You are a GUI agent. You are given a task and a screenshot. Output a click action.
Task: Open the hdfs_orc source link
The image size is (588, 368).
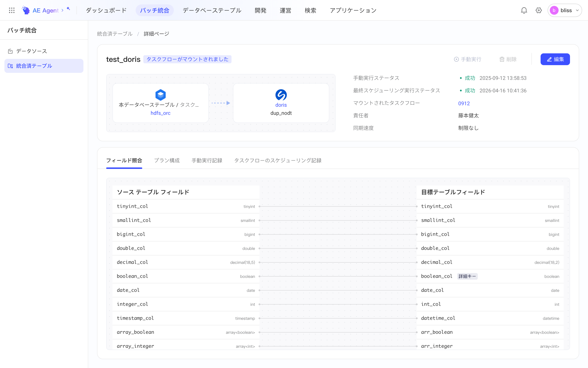tap(161, 113)
